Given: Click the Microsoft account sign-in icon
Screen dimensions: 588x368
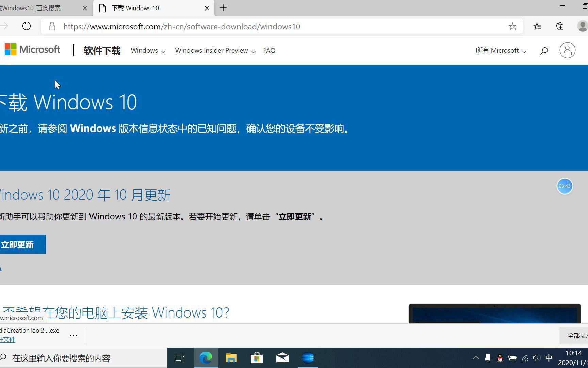Looking at the screenshot, I should click(x=567, y=50).
